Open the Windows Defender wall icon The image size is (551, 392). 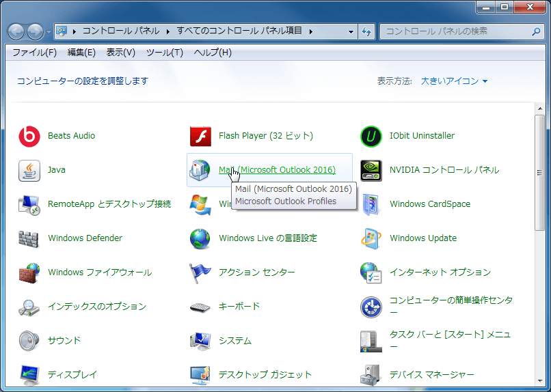click(29, 238)
